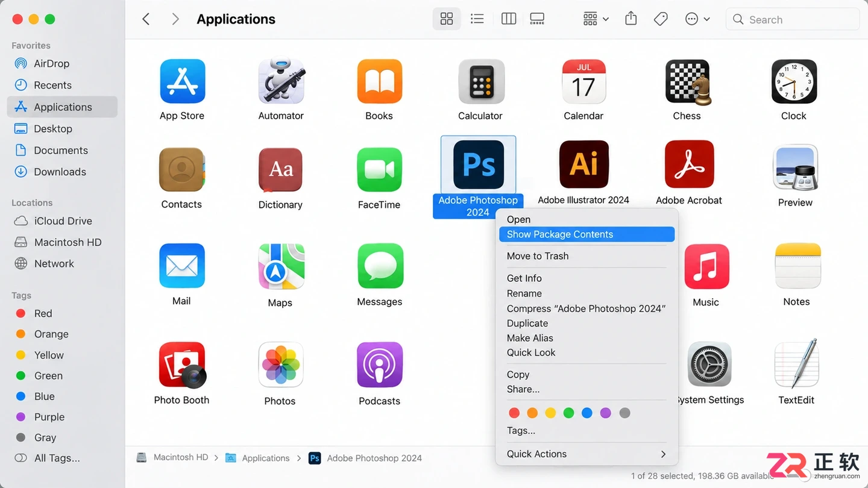868x488 pixels.
Task: Expand the Quick Actions submenu
Action: pos(587,454)
